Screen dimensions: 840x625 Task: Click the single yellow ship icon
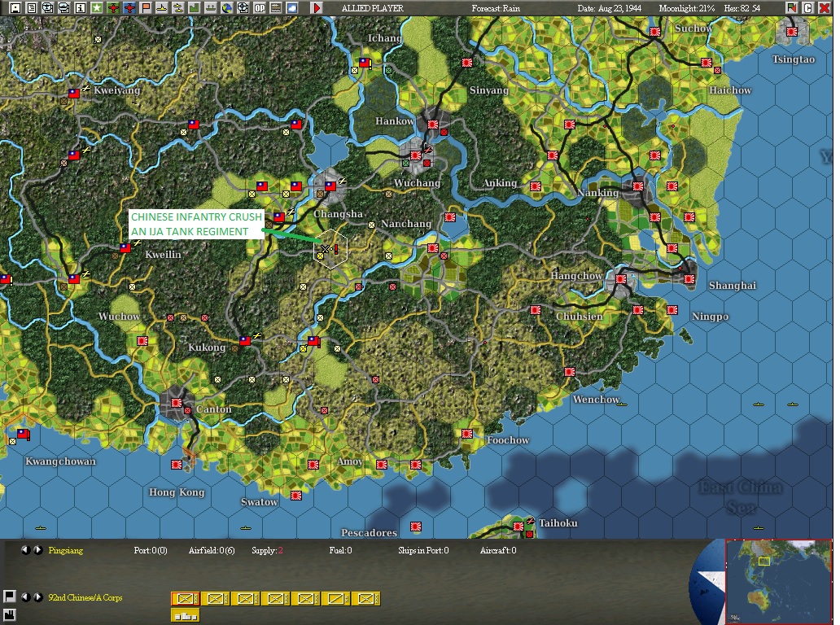coord(162,8)
